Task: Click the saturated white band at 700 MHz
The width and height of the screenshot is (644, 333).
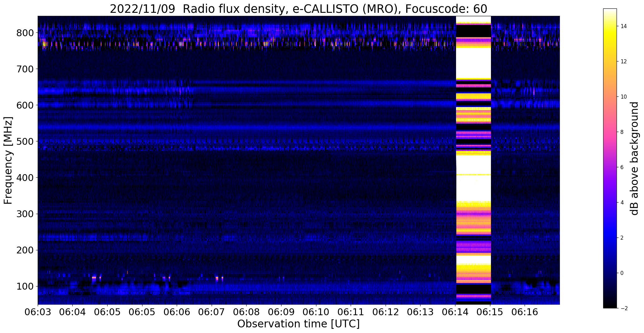Action: [x=473, y=69]
